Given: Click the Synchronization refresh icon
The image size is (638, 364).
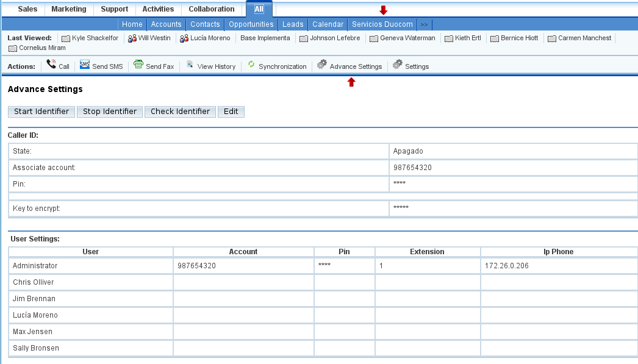Looking at the screenshot, I should click(251, 65).
